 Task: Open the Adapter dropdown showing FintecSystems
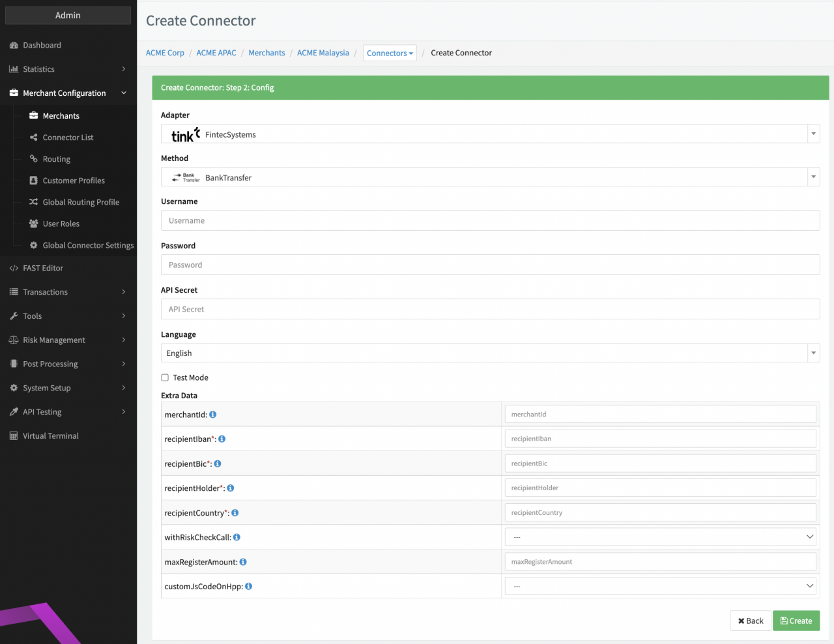pos(490,134)
